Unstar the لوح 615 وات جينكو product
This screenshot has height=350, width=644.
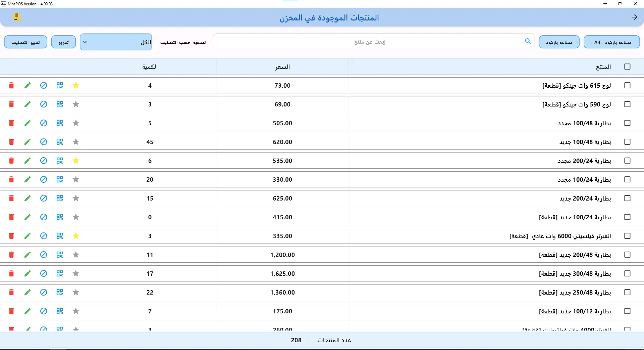pyautogui.click(x=75, y=85)
